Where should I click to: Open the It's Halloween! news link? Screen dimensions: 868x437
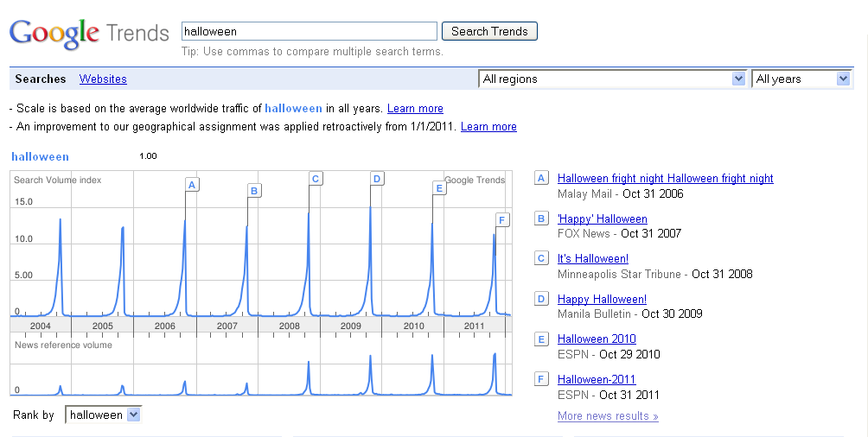tap(593, 258)
